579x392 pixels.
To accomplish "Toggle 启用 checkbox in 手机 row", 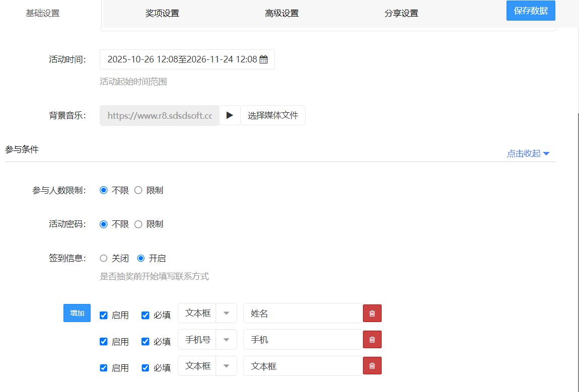I will [x=103, y=342].
